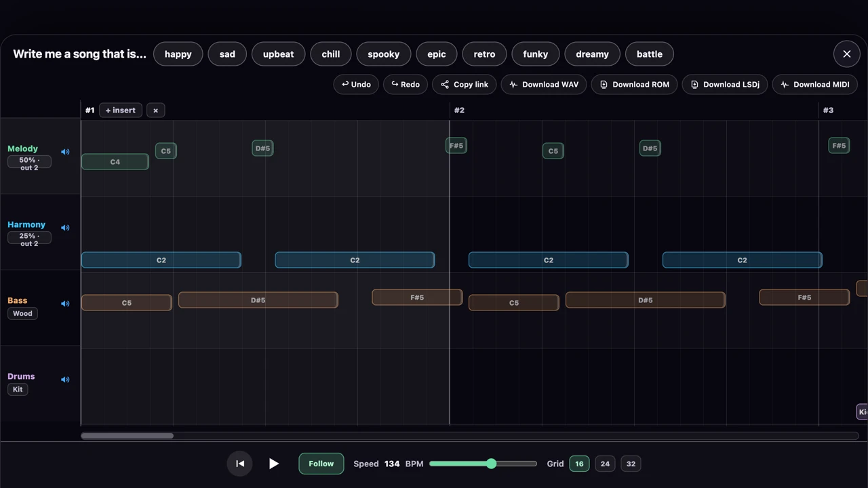The image size is (868, 488).
Task: Select the Harmony track label
Action: point(26,224)
